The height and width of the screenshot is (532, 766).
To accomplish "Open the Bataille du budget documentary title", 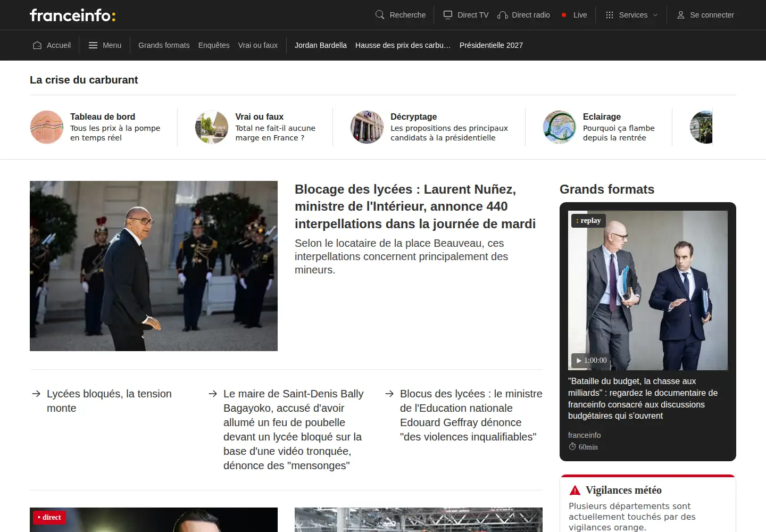I will click(x=643, y=398).
